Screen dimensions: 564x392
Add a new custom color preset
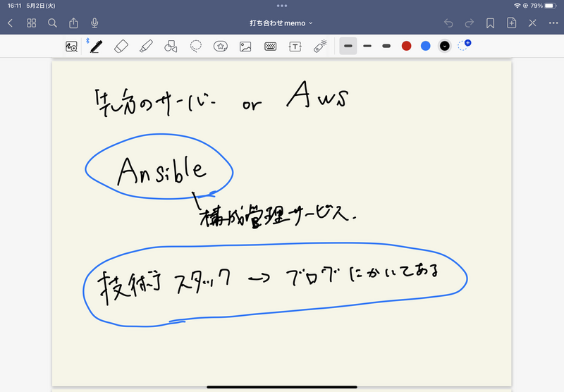point(464,45)
